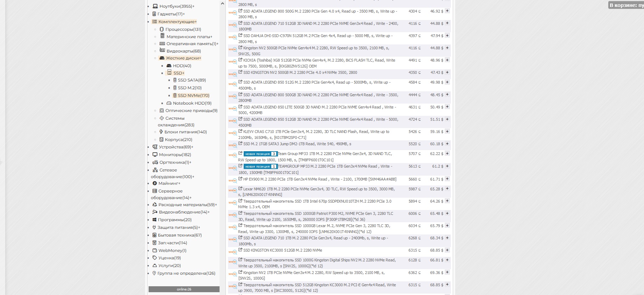
Task: Open Оперативная память(1) subcategory
Action: [x=192, y=44]
